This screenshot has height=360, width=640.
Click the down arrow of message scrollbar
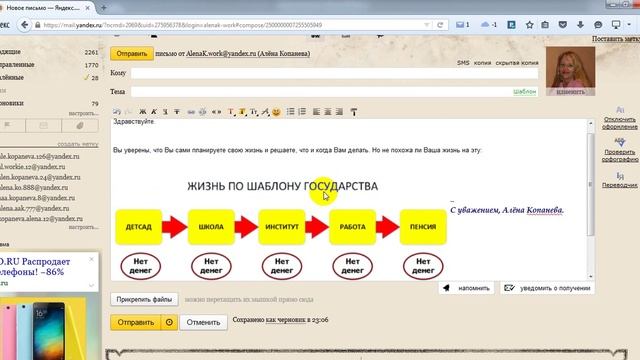click(590, 276)
